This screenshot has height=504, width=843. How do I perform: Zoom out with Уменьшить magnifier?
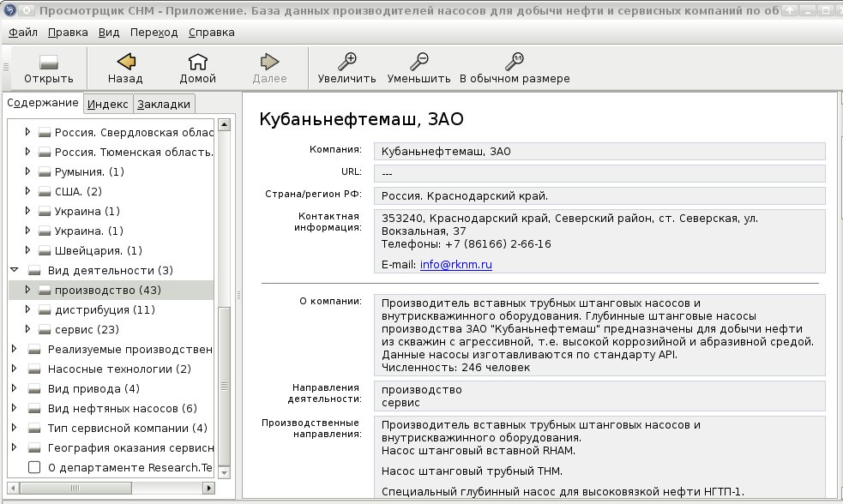tap(418, 69)
